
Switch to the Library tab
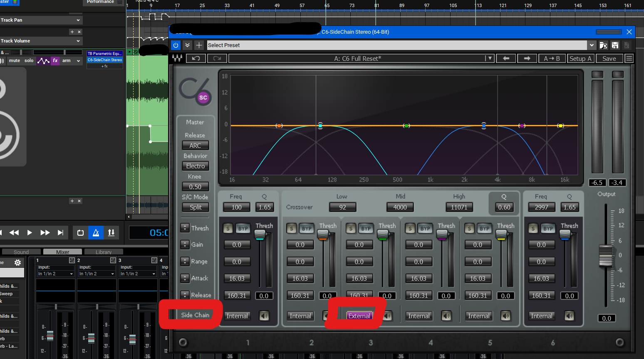104,252
